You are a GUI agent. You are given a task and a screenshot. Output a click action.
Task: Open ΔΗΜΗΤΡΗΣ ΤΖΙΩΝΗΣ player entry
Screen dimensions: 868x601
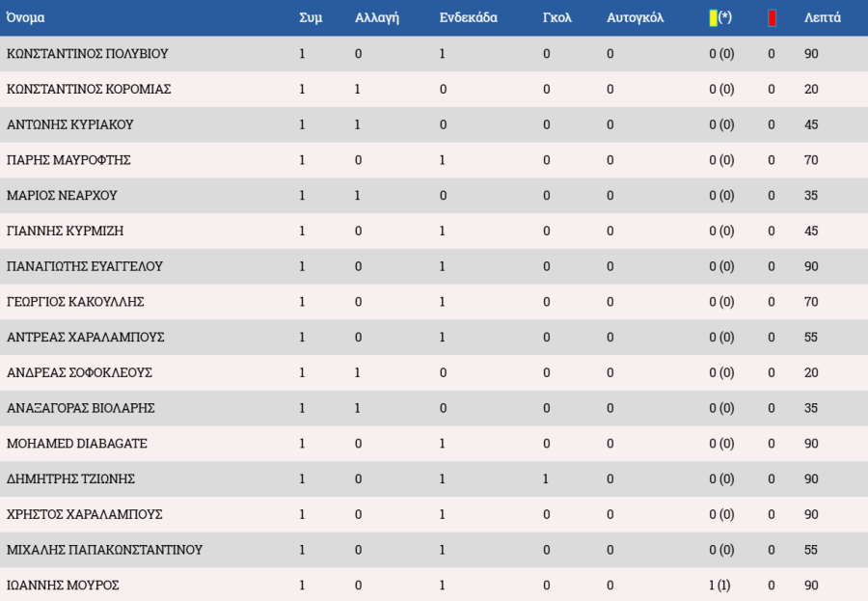[x=70, y=479]
